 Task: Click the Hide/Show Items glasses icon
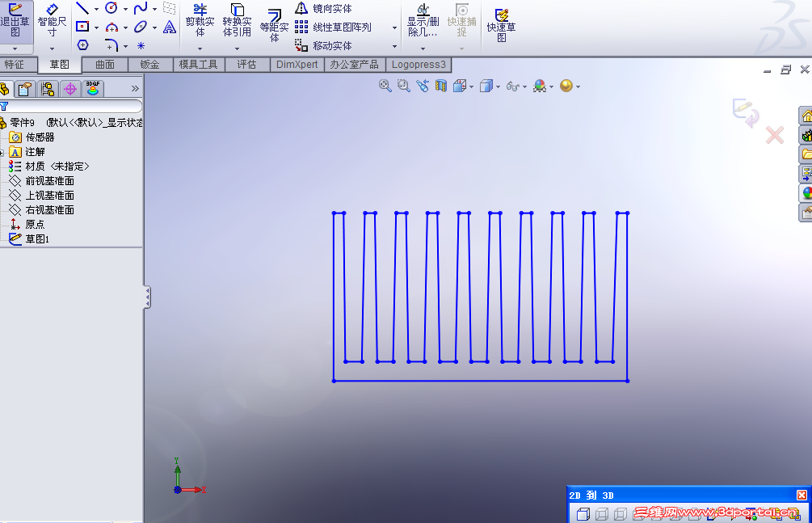pos(513,86)
